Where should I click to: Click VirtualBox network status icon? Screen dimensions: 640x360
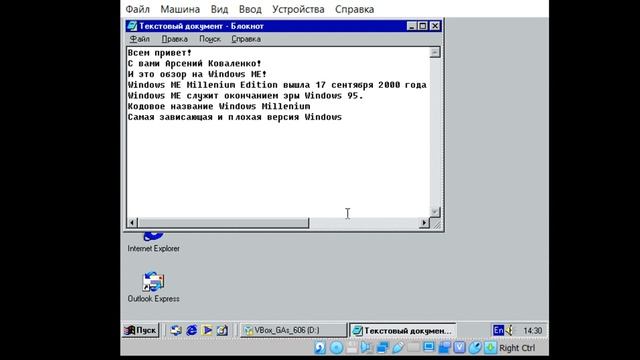coord(382,348)
